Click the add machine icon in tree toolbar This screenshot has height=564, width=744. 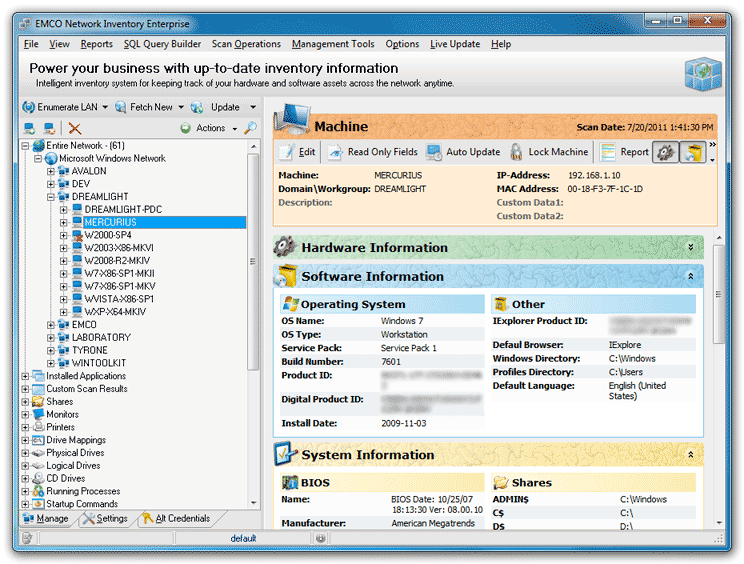tap(30, 128)
